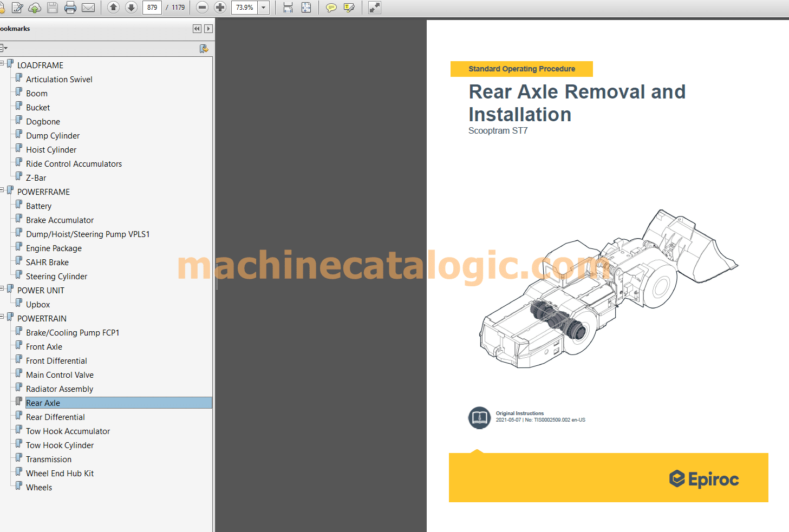
Task: Collapse the bookmarks panel with double arrow
Action: coord(197,29)
